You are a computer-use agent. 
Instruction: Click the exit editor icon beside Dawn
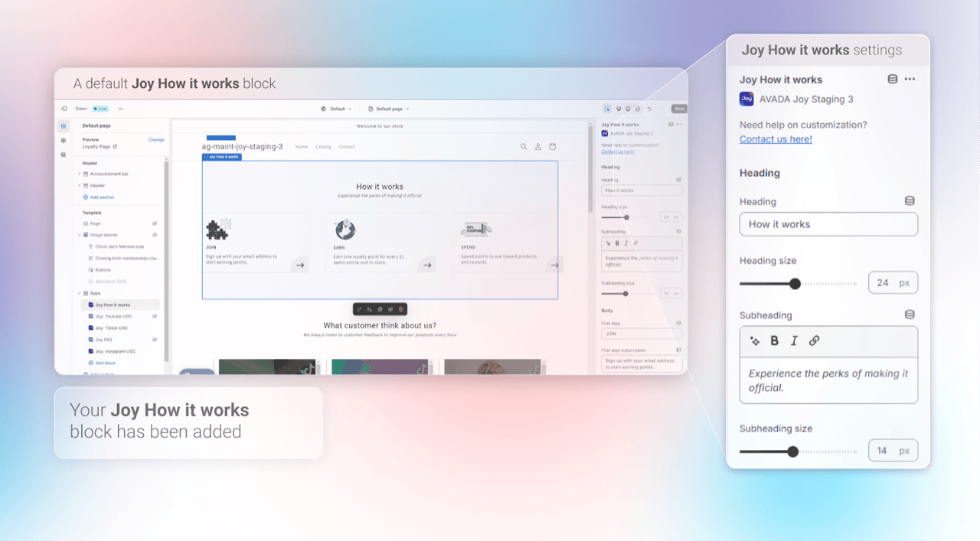click(x=64, y=109)
